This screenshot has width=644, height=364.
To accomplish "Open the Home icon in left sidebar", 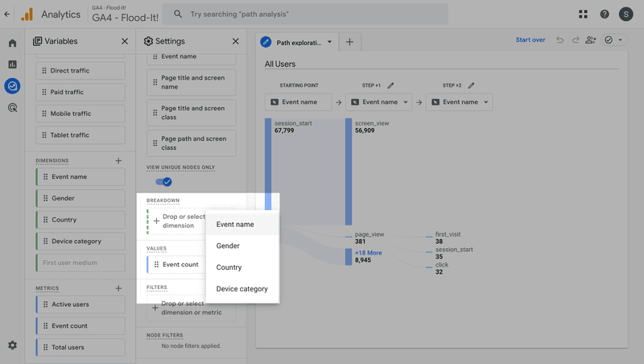I will pos(12,43).
